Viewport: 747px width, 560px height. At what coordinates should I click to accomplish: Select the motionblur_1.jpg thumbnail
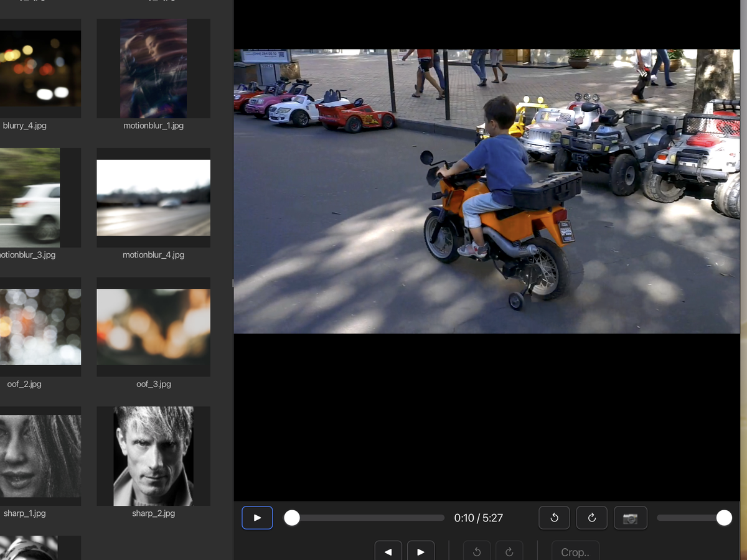click(153, 68)
